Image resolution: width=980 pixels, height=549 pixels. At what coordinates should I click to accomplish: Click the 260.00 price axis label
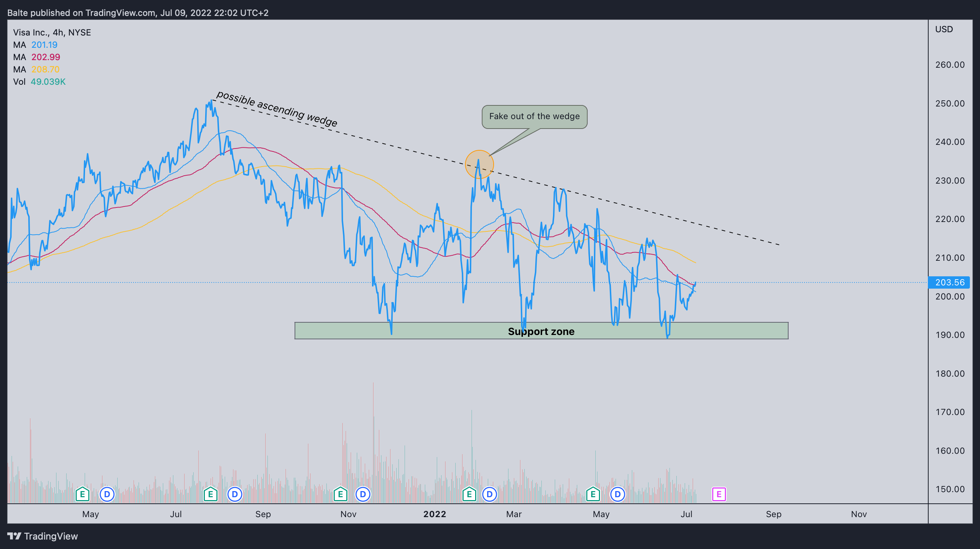click(950, 65)
